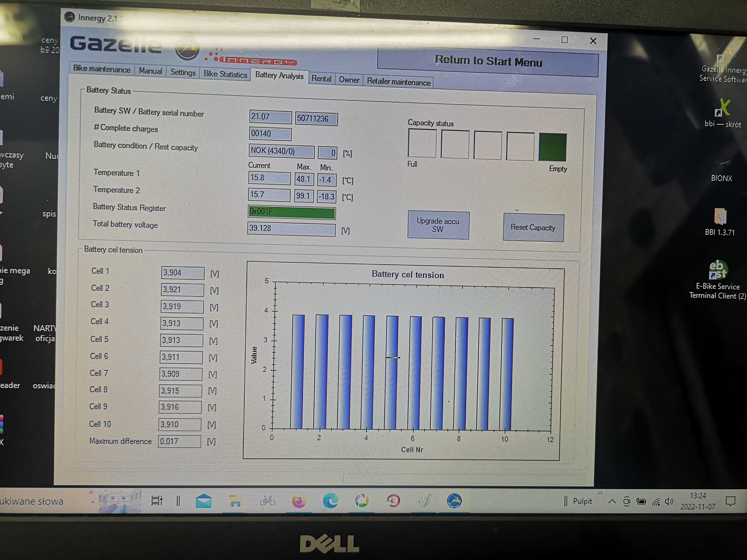Click the battery tray icon
The width and height of the screenshot is (747, 560).
(x=641, y=502)
